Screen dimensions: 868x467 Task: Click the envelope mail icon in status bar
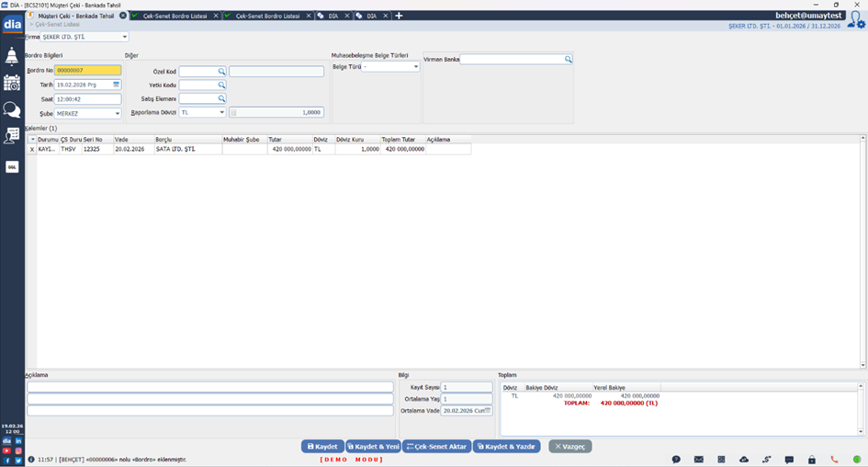click(699, 459)
